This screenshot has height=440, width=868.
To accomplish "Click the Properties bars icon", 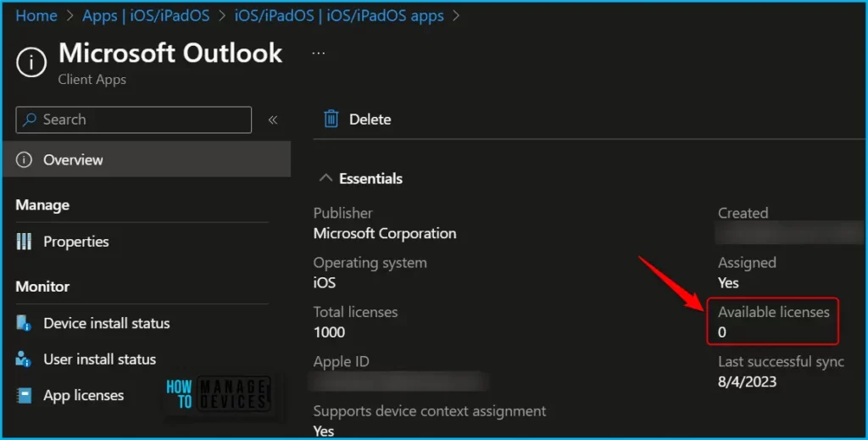I will click(25, 242).
